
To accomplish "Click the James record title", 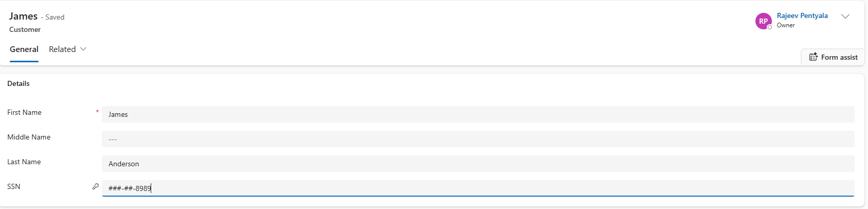I will click(23, 16).
